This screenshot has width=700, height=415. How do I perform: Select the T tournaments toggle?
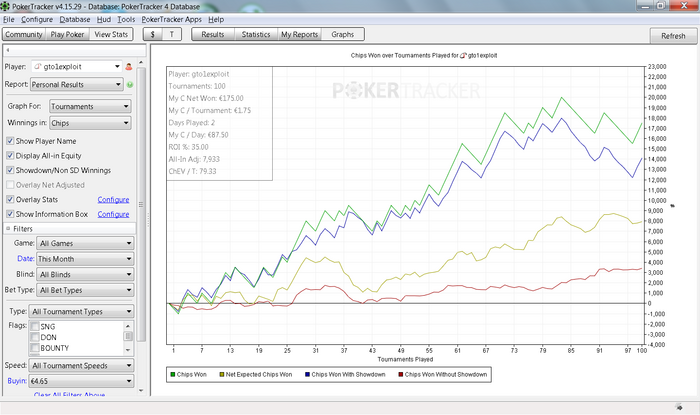pos(171,34)
